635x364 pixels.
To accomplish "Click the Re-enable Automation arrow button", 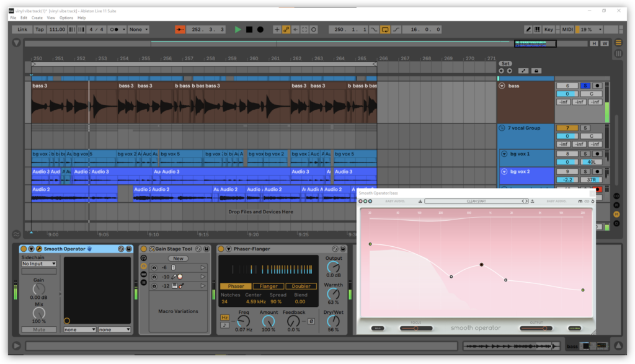I will [296, 30].
